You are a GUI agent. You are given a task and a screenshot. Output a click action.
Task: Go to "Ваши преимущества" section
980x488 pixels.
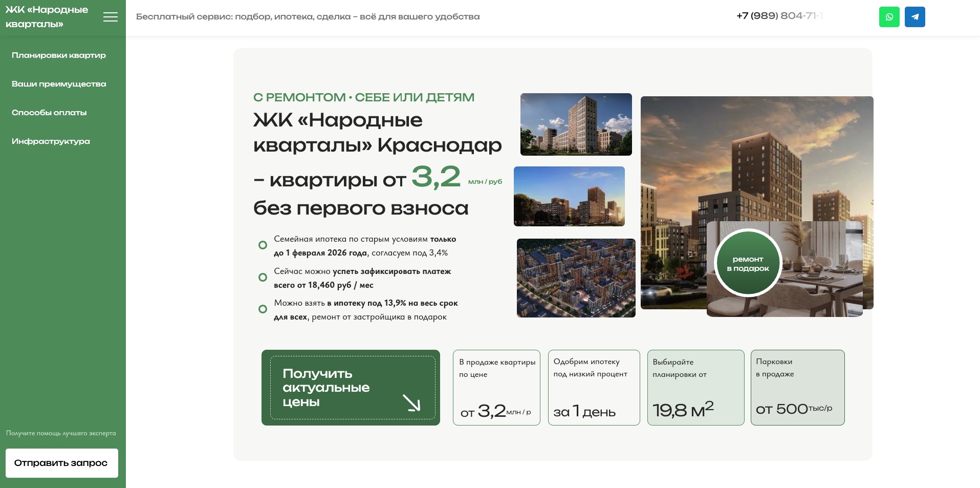59,84
